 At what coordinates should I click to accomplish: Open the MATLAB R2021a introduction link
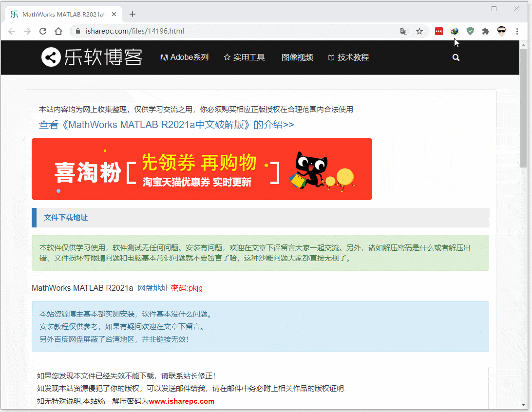[x=167, y=125]
